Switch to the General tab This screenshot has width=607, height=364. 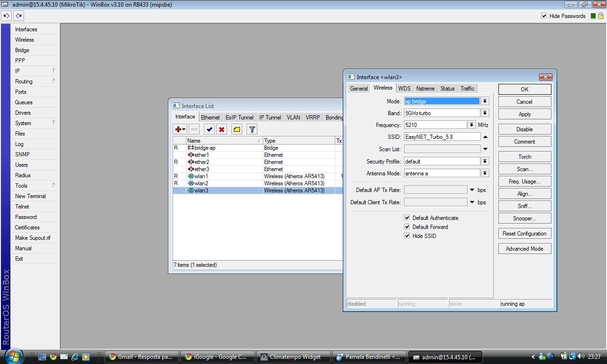pyautogui.click(x=359, y=89)
